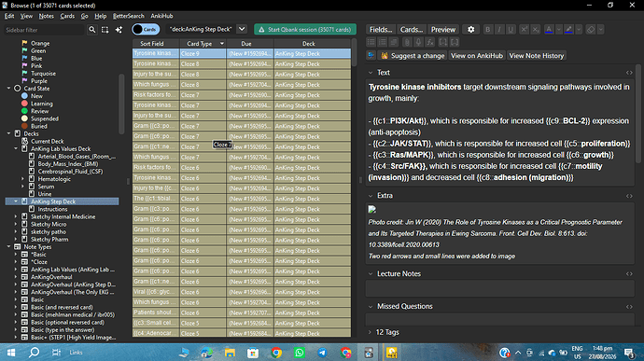
Task: Apply subscript formatting
Action: coord(535,30)
